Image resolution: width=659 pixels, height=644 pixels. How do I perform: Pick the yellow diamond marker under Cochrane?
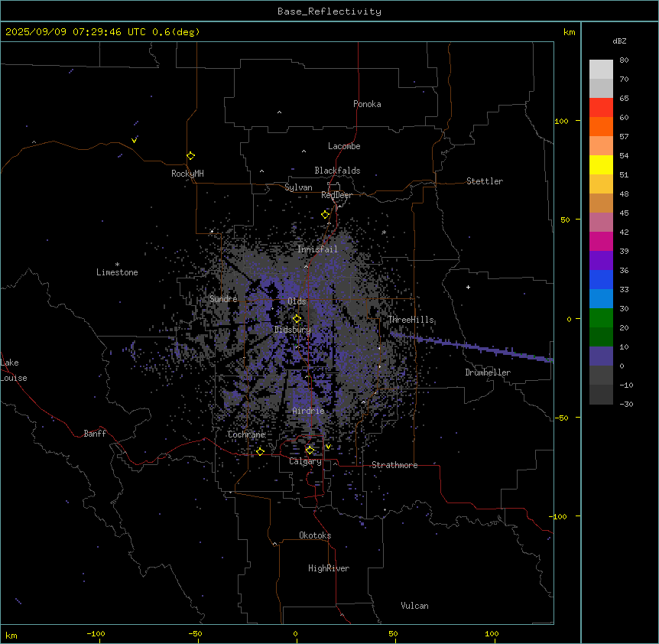(x=260, y=451)
